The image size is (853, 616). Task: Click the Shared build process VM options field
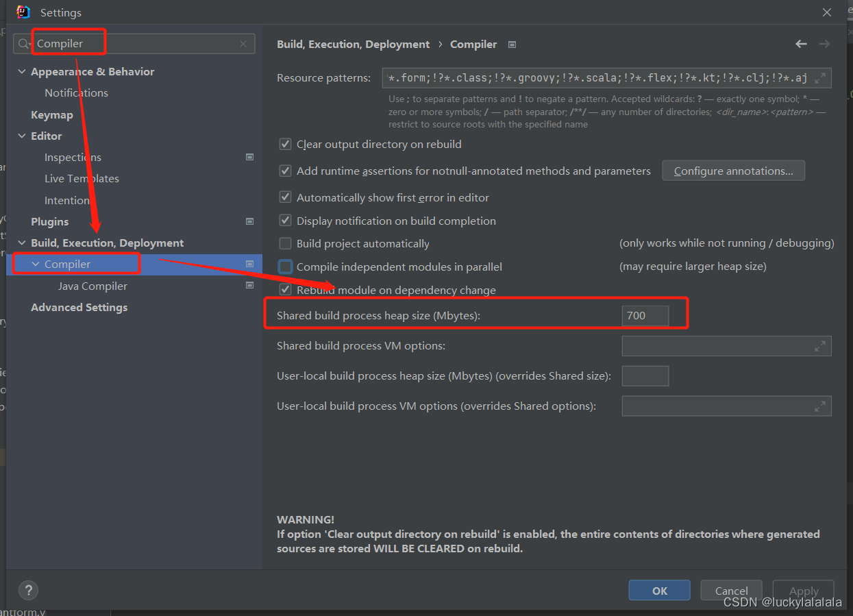(x=727, y=346)
